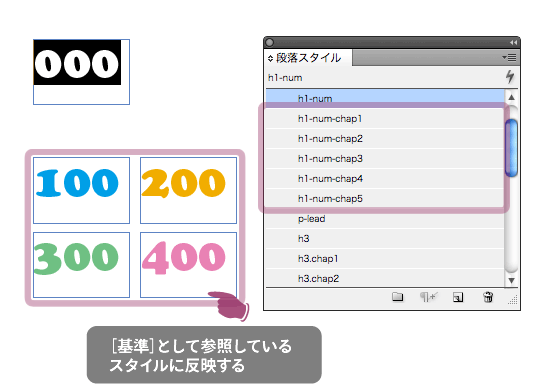Select h1-num-chap5 paragraph style
The image size is (546, 384).
pos(385,198)
